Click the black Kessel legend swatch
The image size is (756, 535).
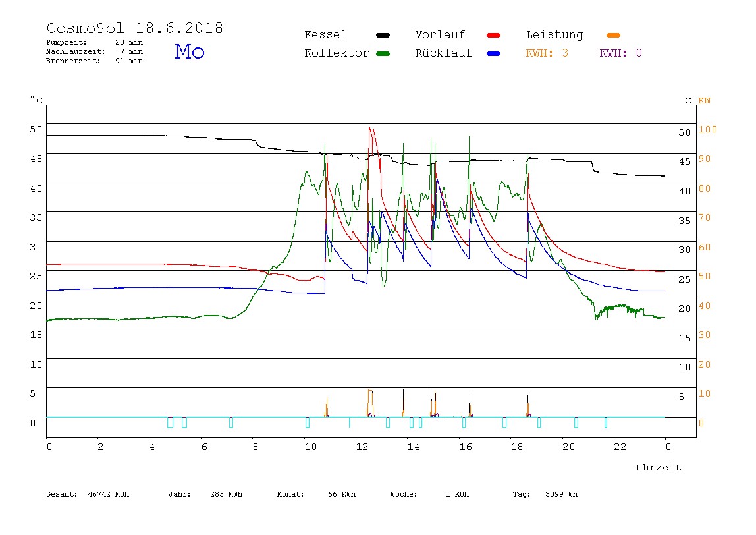383,35
